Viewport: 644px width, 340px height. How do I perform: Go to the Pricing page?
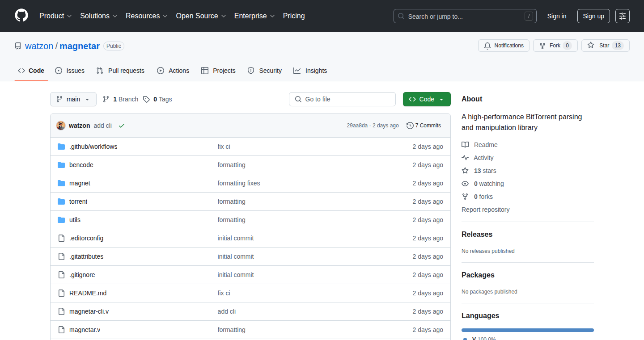click(x=294, y=16)
